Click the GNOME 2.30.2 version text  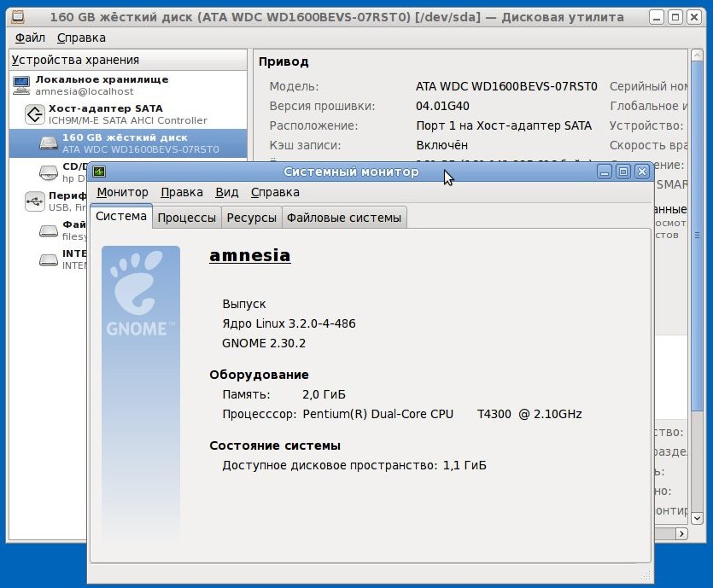264,343
